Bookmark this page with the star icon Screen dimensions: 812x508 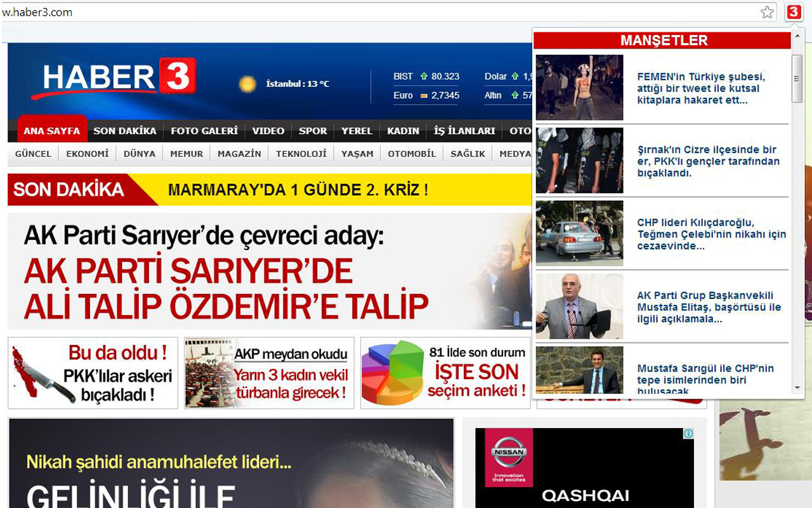coord(768,12)
